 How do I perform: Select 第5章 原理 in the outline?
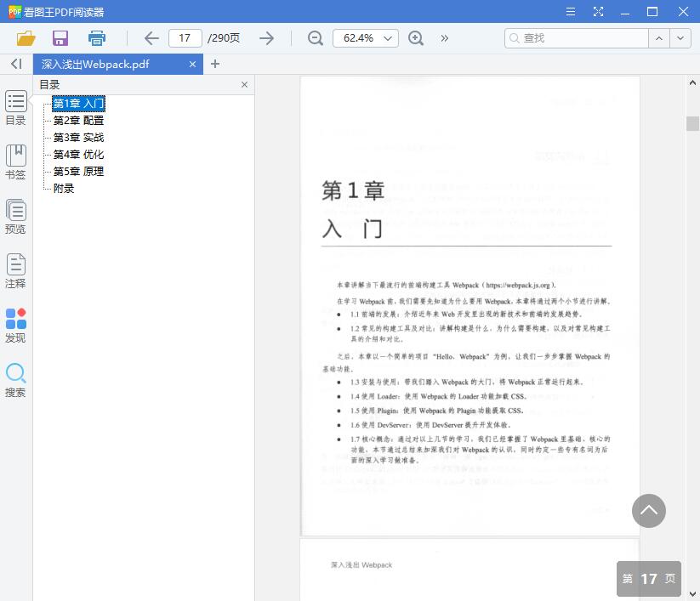78,172
